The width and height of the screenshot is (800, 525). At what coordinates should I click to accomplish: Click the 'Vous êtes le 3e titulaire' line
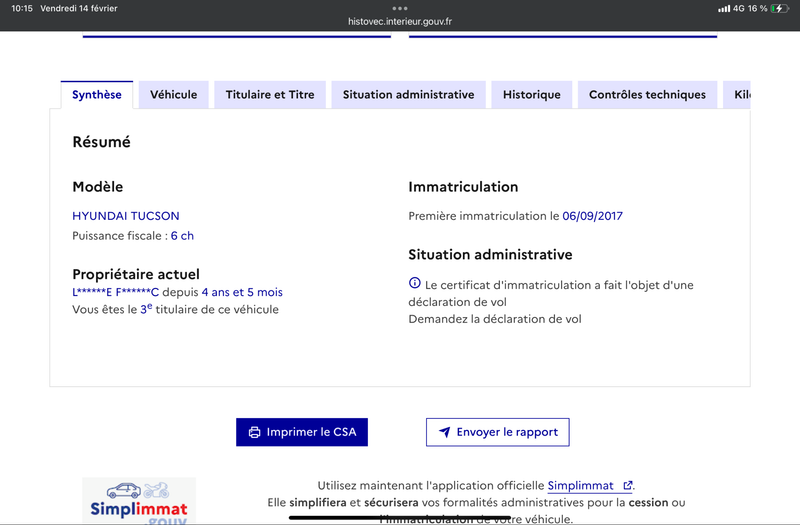176,309
